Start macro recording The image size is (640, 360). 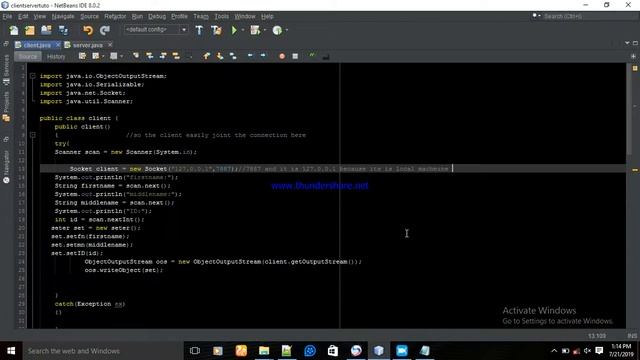[282, 56]
